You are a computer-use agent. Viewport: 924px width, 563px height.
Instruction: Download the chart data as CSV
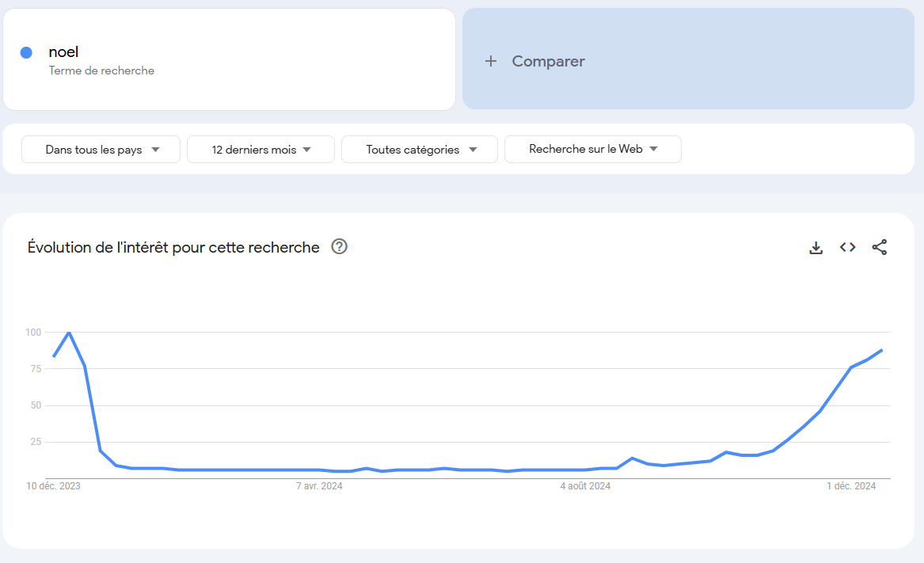pos(816,248)
